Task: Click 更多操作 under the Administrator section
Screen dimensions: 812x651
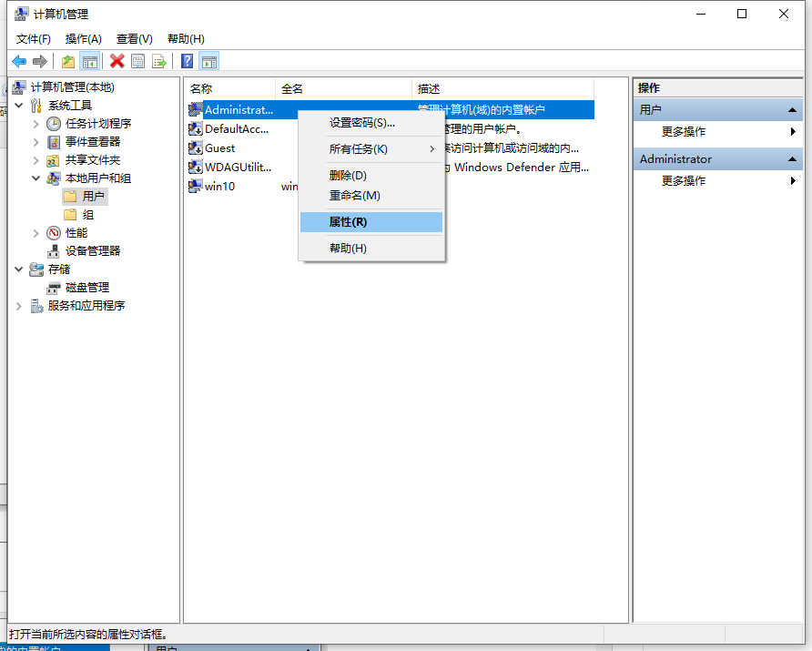Action: [x=684, y=181]
